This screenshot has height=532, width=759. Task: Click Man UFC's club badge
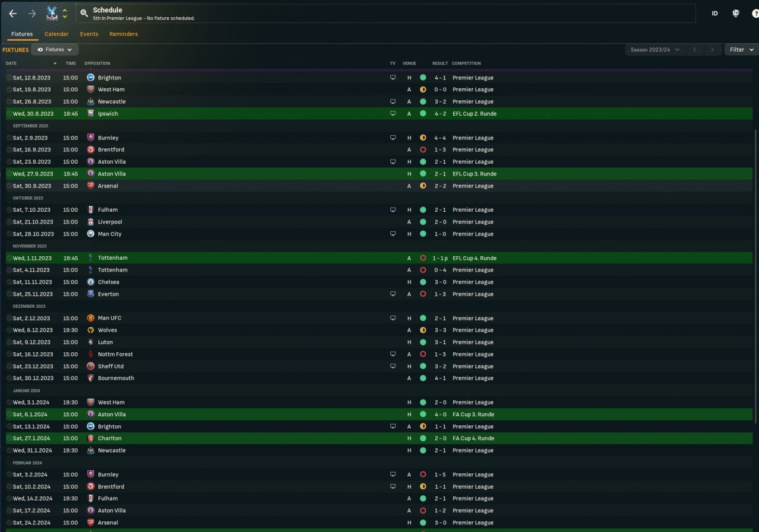(91, 318)
